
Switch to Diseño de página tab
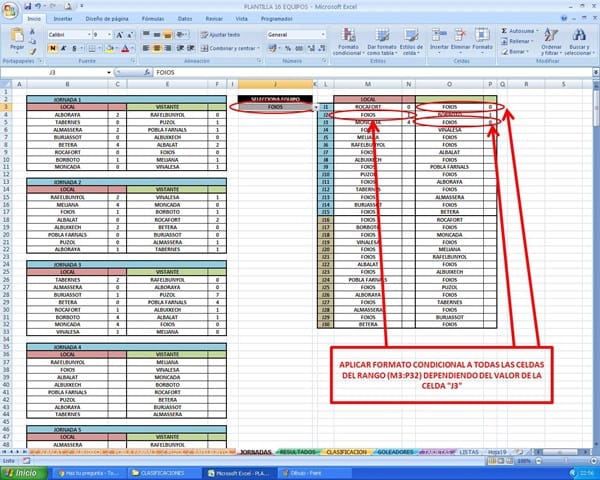coord(107,19)
